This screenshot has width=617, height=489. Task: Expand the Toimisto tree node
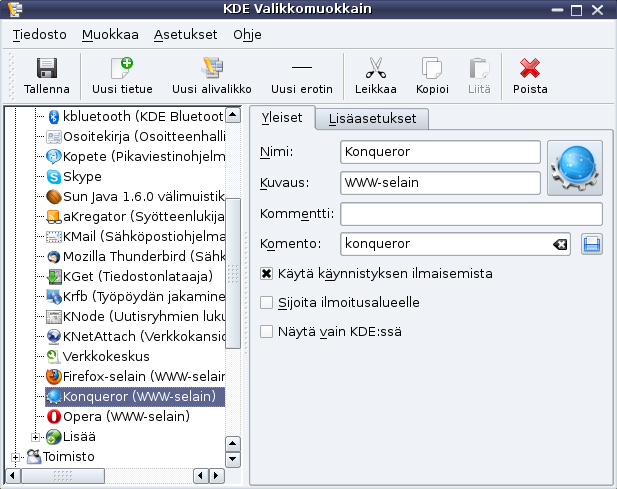(15, 457)
